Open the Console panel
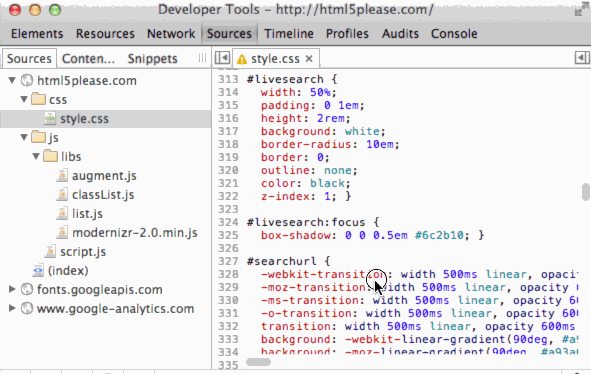Viewport: 591px width, 374px height. [x=454, y=34]
